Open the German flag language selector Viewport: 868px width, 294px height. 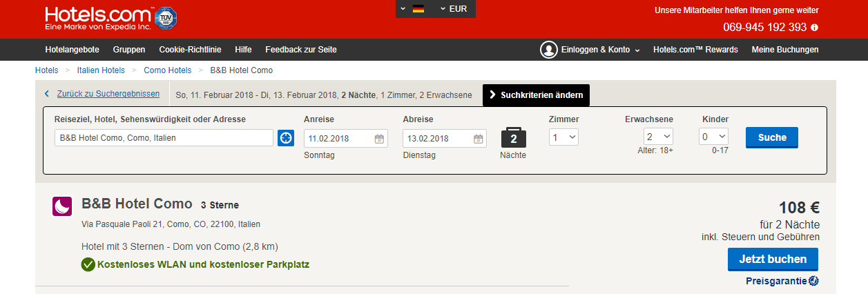click(x=413, y=9)
